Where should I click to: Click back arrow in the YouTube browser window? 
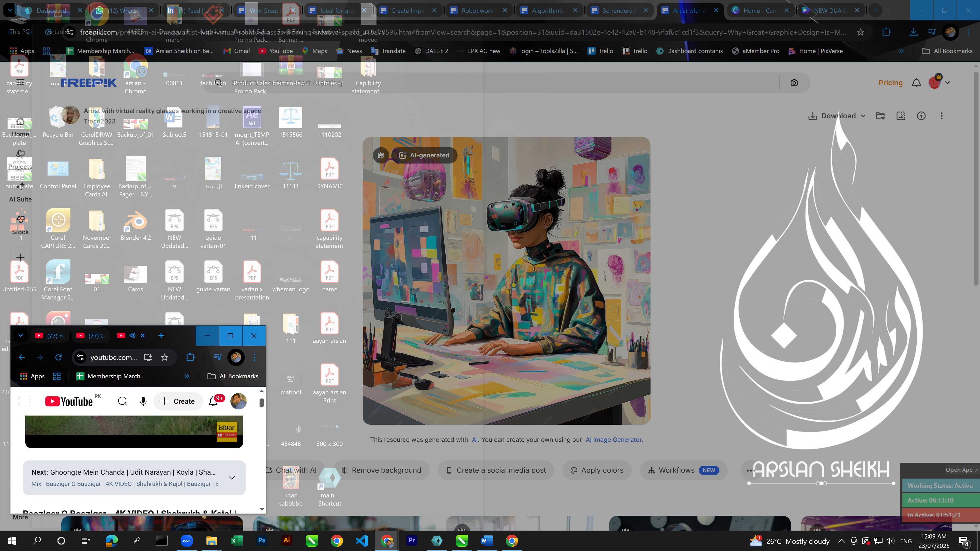tap(22, 357)
